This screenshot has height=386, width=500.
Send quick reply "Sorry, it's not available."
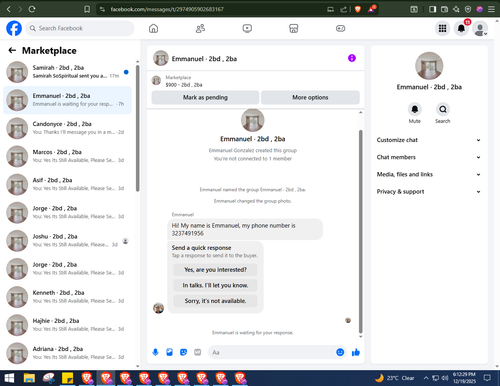tap(215, 301)
